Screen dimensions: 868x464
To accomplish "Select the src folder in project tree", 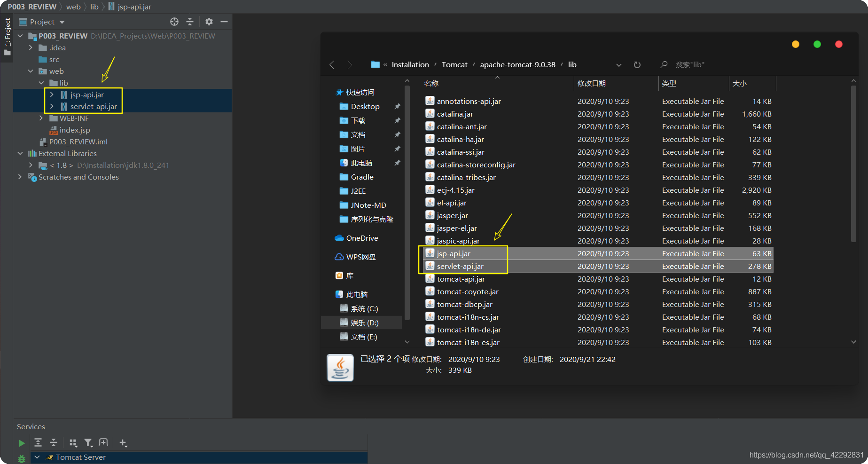I will tap(54, 59).
